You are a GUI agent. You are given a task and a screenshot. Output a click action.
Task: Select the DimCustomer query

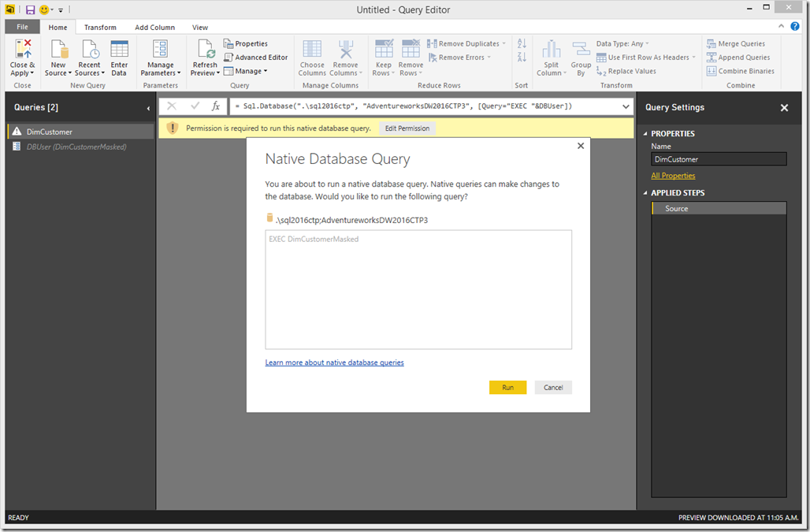tap(80, 132)
